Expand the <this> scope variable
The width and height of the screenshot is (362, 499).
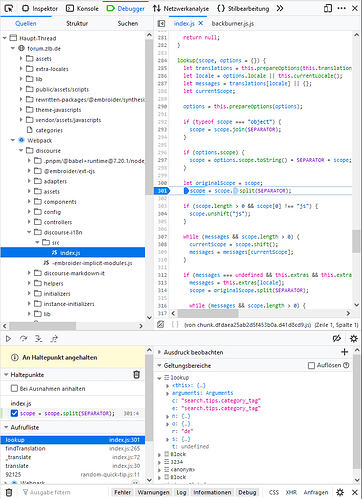pos(168,385)
